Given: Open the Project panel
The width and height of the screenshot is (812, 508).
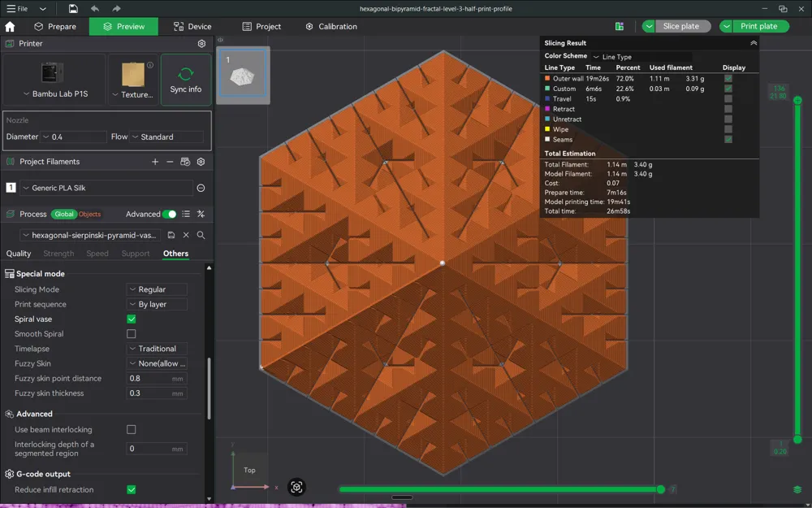Looking at the screenshot, I should coord(261,26).
